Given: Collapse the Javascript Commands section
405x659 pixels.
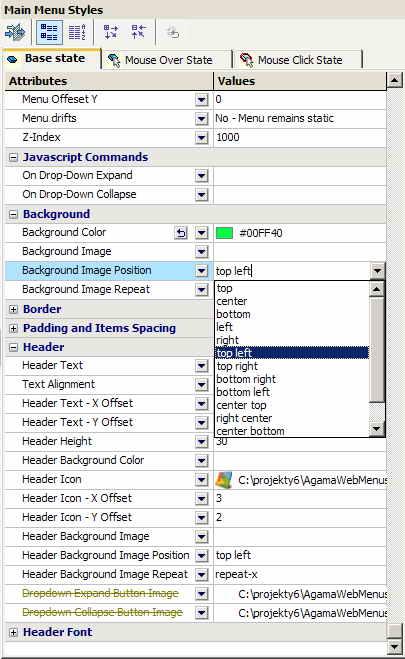Looking at the screenshot, I should point(13,158).
